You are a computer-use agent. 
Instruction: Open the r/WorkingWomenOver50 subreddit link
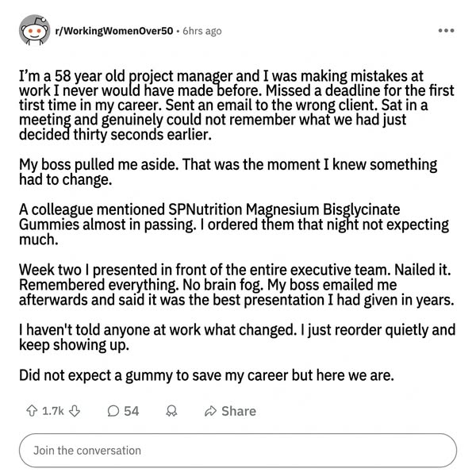[x=114, y=31]
